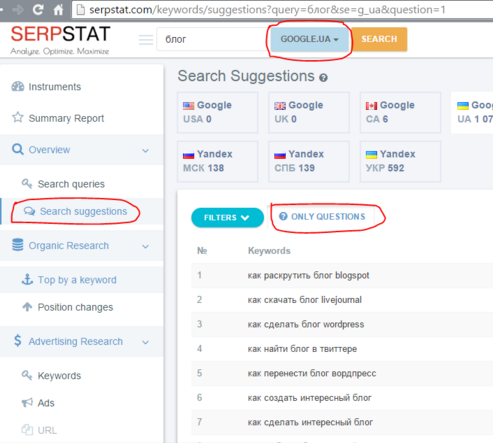Select keyword как создать интересный блог

(309, 398)
